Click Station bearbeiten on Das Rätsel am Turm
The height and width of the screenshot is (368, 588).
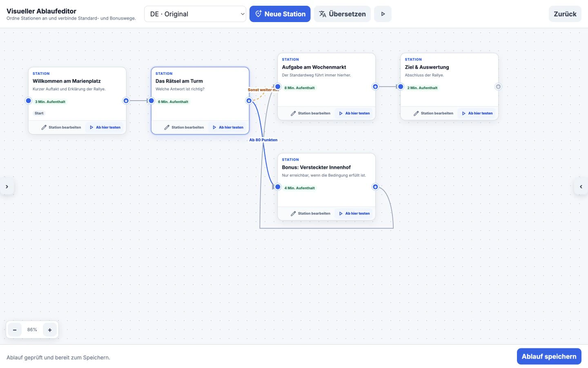pos(184,127)
